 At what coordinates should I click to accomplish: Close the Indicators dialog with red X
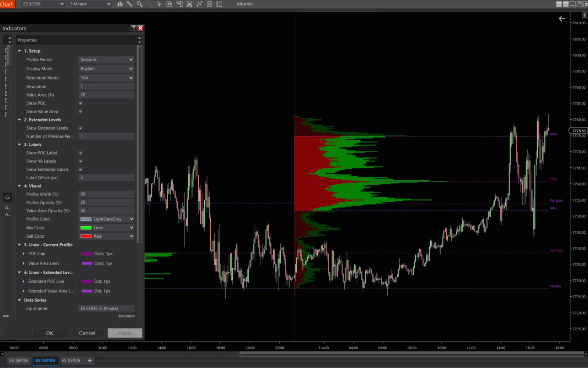tap(140, 28)
